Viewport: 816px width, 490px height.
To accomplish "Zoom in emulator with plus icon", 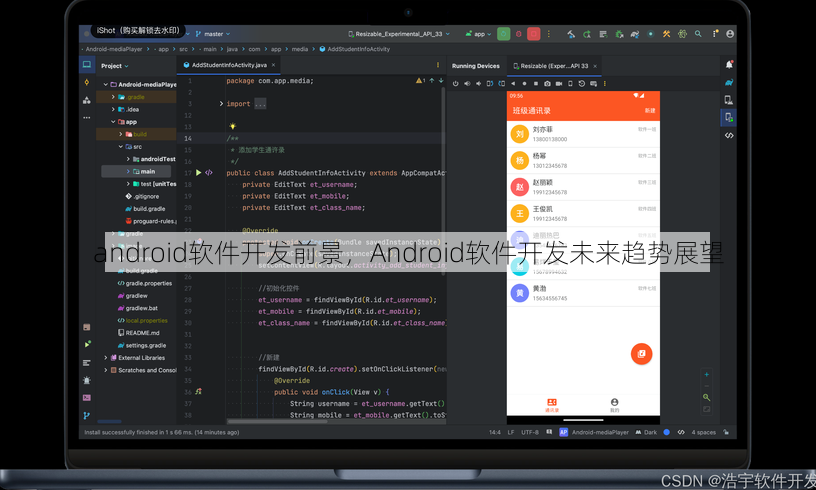I will click(706, 375).
